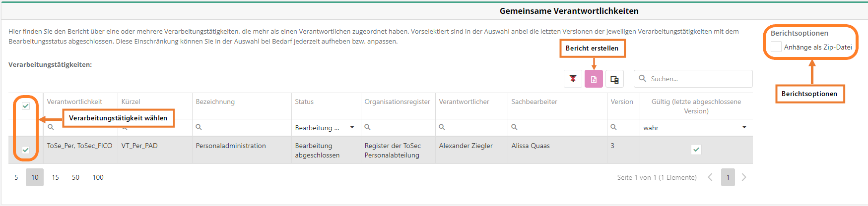This screenshot has width=868, height=206.
Task: Sort by Sachbearbeiter column header
Action: click(x=534, y=102)
